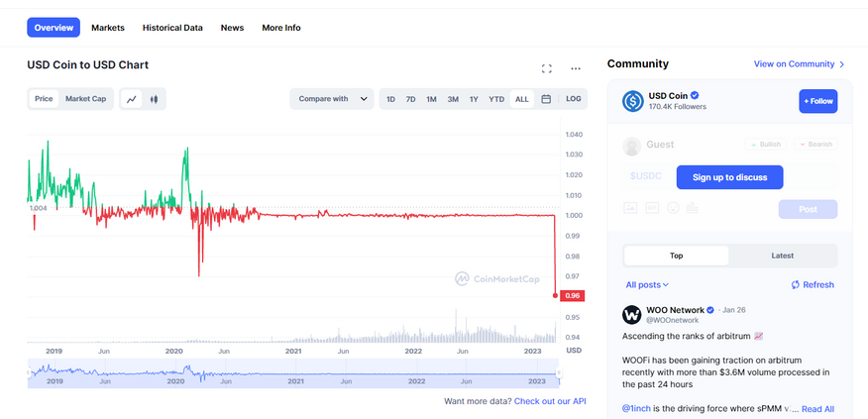
Task: Click the right range slider handle
Action: [559, 373]
